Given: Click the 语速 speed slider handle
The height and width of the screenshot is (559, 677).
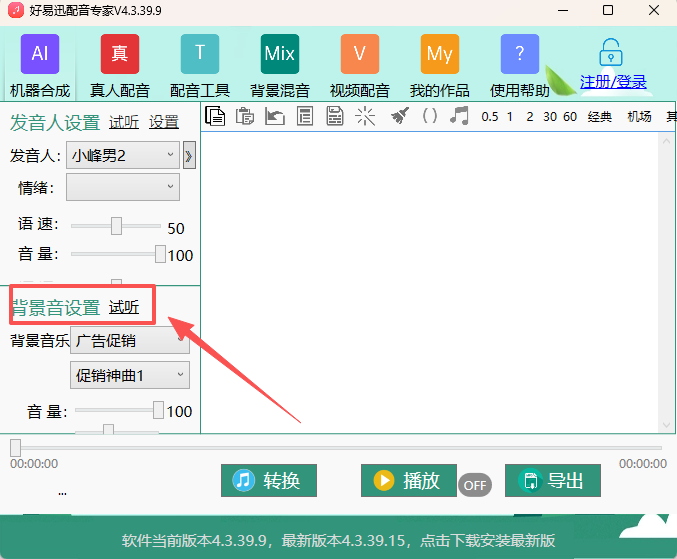Looking at the screenshot, I should click(x=116, y=226).
